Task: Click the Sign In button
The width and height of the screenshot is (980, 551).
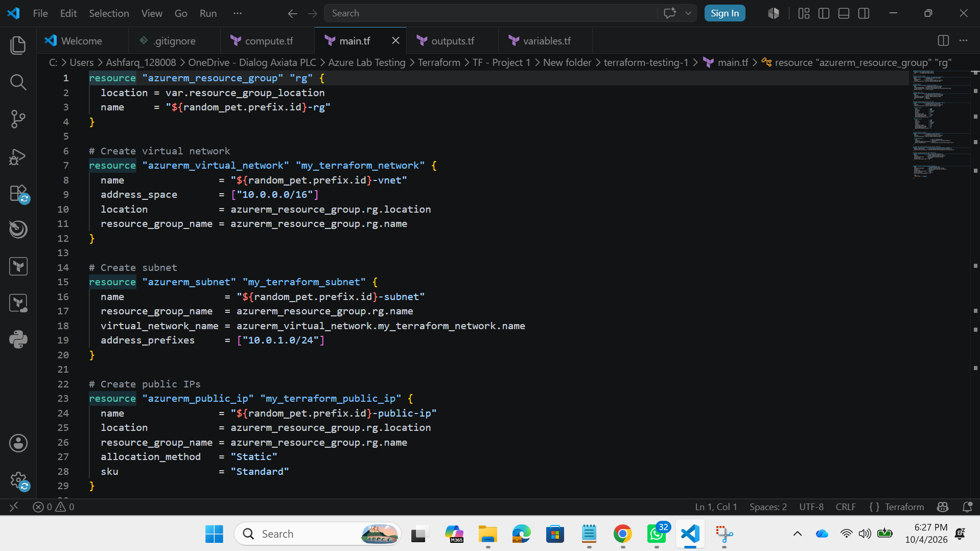Action: 725,13
